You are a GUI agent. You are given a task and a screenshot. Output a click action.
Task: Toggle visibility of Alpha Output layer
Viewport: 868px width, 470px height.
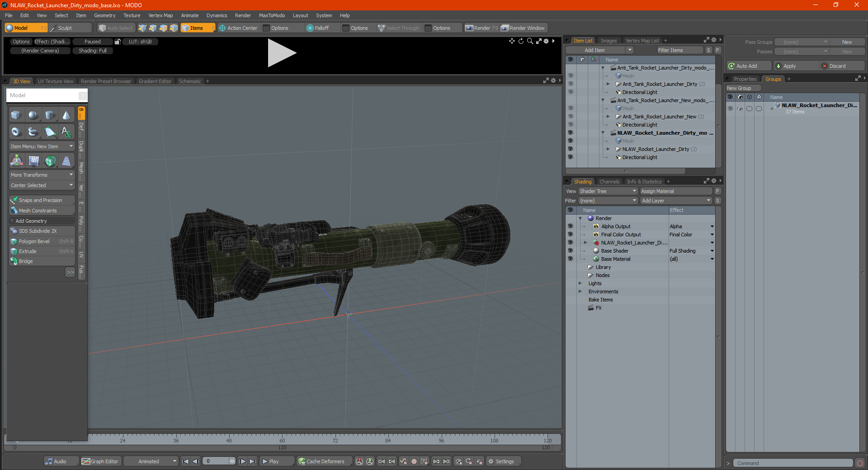pyautogui.click(x=570, y=226)
